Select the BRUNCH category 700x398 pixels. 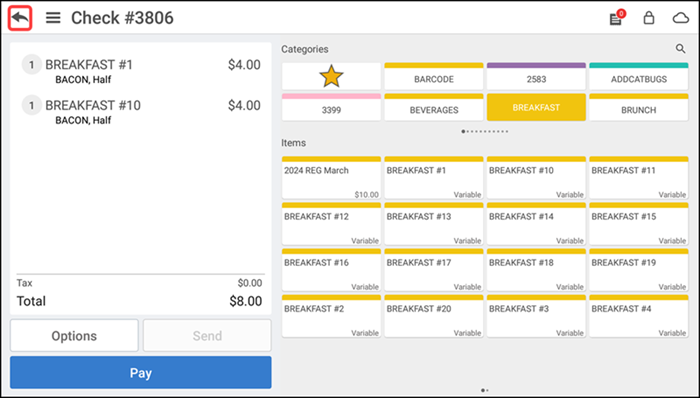pyautogui.click(x=638, y=107)
